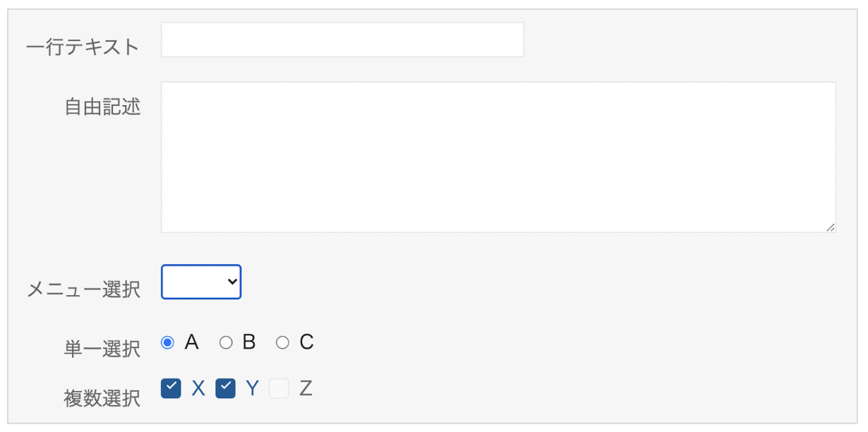Uncheck the Y checkbox box
This screenshot has width=868, height=432.
(225, 388)
